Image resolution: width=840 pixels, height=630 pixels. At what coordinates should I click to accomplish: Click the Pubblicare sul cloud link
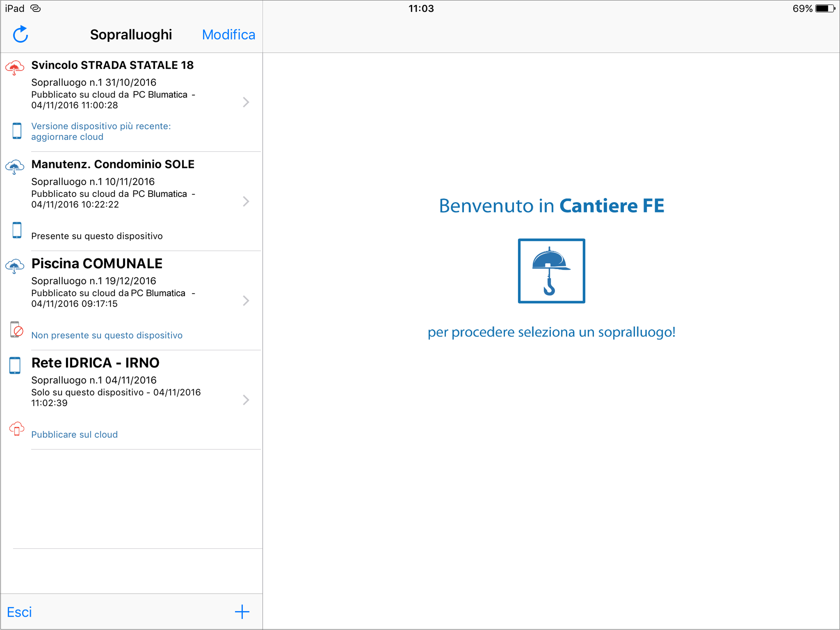[74, 434]
